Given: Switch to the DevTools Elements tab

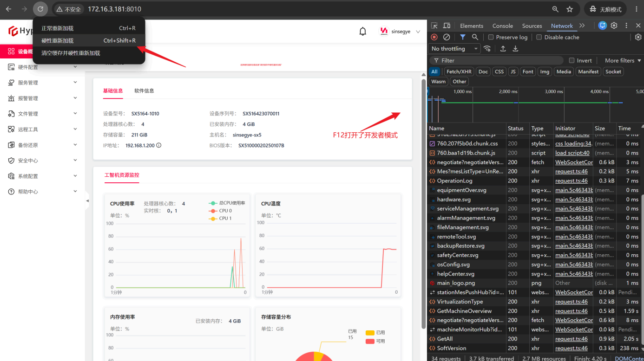Looking at the screenshot, I should (x=472, y=26).
